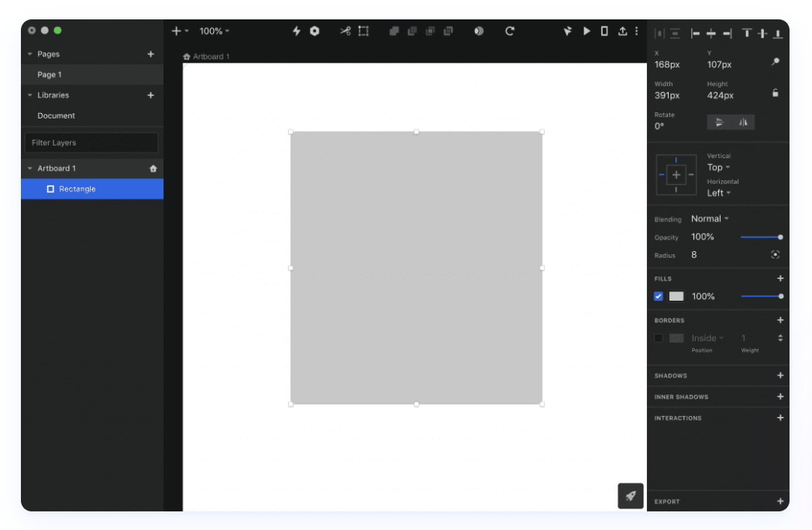Open the Blending mode Normal dropdown
812x530 pixels.
pos(710,219)
